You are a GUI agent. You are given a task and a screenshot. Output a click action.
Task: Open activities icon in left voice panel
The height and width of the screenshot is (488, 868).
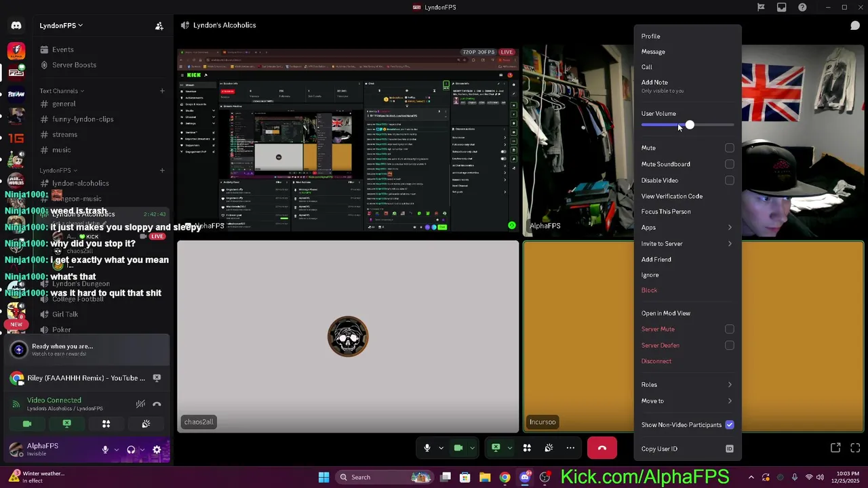(x=106, y=424)
